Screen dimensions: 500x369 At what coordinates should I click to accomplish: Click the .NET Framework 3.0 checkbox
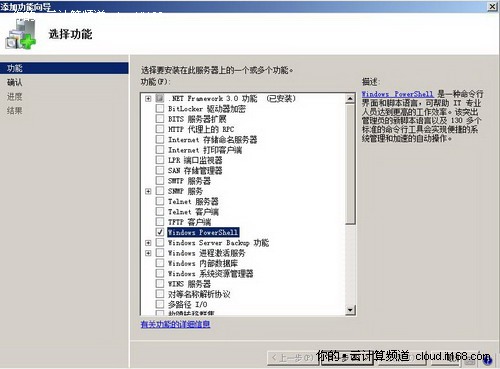point(160,98)
